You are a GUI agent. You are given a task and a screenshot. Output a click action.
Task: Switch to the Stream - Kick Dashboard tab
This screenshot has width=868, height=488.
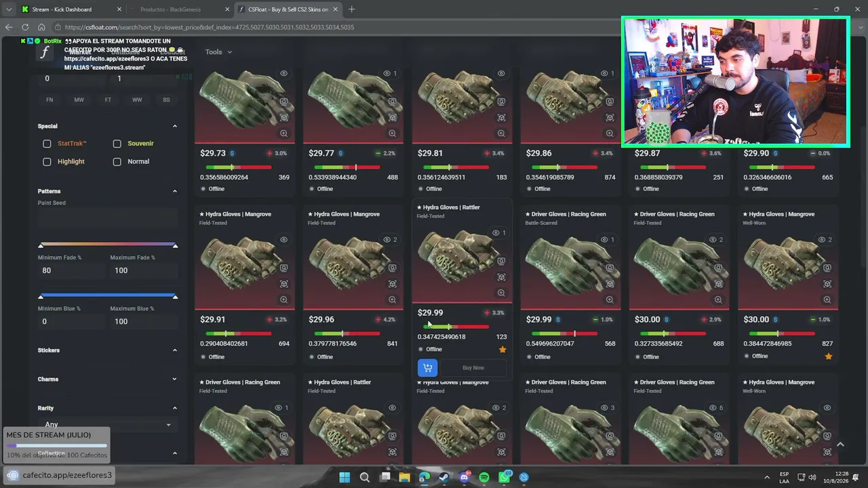click(x=71, y=9)
